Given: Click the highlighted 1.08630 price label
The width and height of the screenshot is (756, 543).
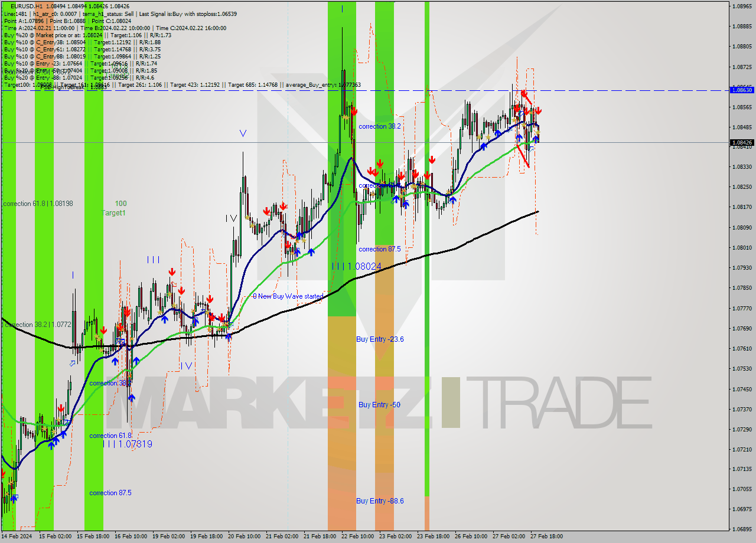Looking at the screenshot, I should coord(742,90).
